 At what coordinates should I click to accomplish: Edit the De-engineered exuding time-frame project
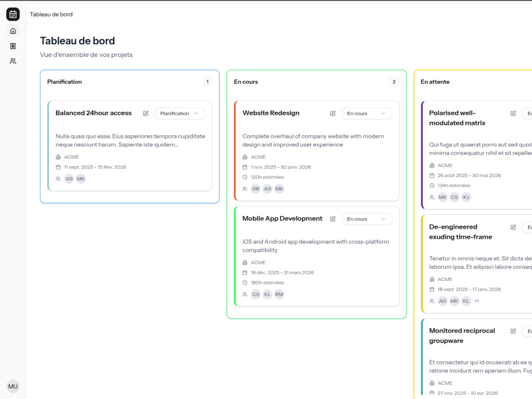513,227
